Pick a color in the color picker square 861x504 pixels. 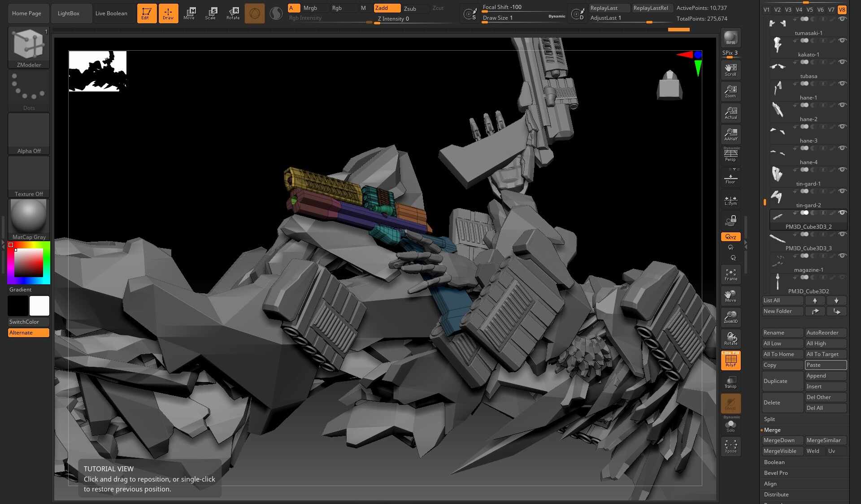click(x=29, y=262)
